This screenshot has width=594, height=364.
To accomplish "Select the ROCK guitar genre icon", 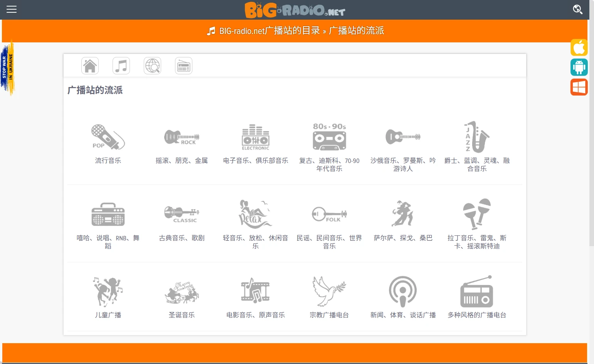I will [x=182, y=137].
